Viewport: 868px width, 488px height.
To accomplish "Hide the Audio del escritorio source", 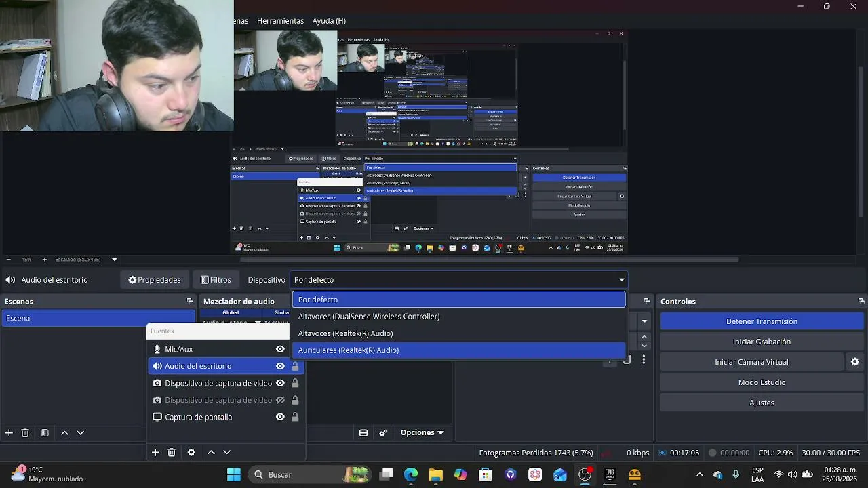I will (x=280, y=366).
